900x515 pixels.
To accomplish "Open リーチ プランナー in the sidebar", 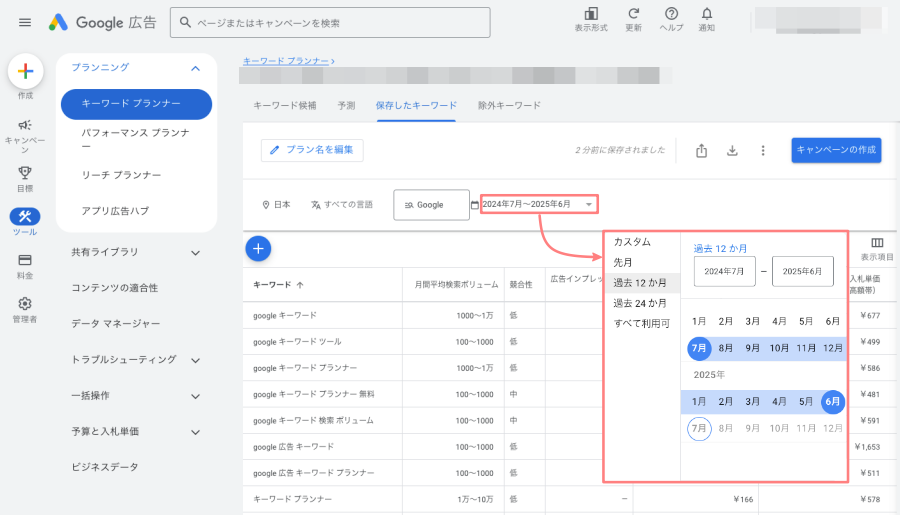I will pos(121,175).
